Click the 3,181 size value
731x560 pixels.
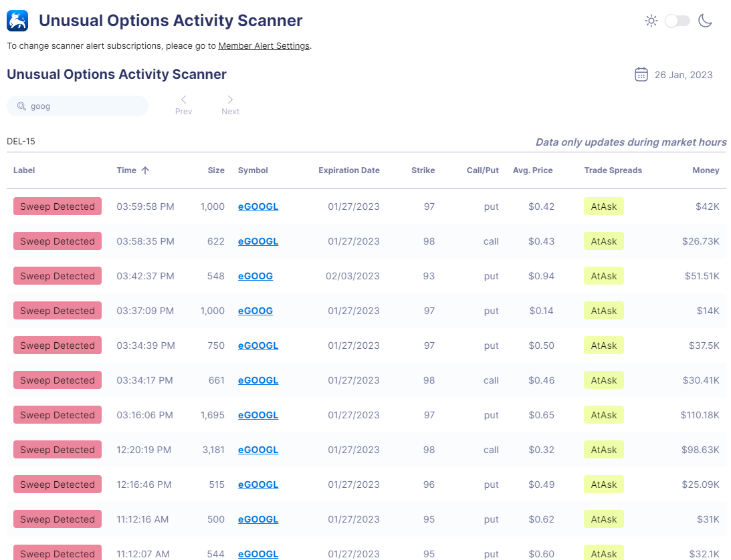[213, 450]
